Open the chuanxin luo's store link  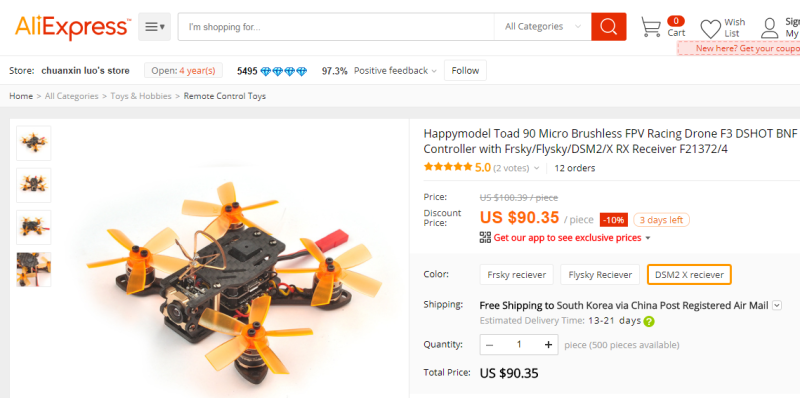pos(85,70)
